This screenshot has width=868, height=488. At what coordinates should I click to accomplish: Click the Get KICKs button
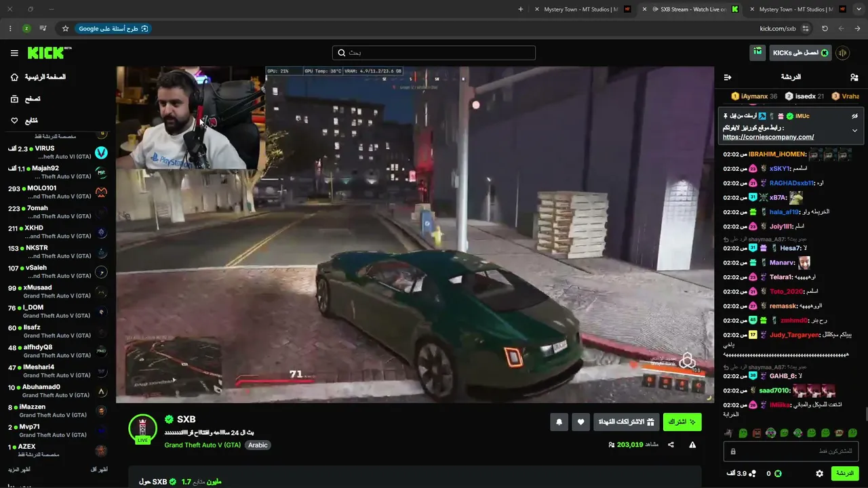(x=801, y=53)
